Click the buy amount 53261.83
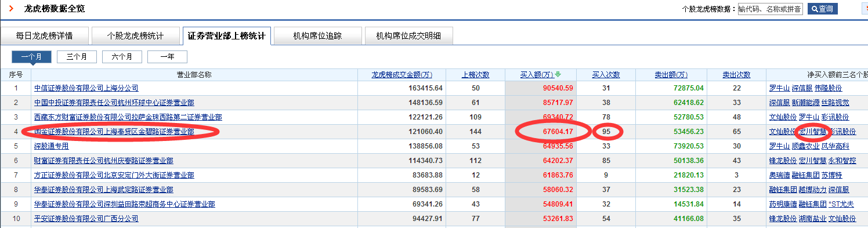The height and width of the screenshot is (228, 868). click(x=558, y=219)
